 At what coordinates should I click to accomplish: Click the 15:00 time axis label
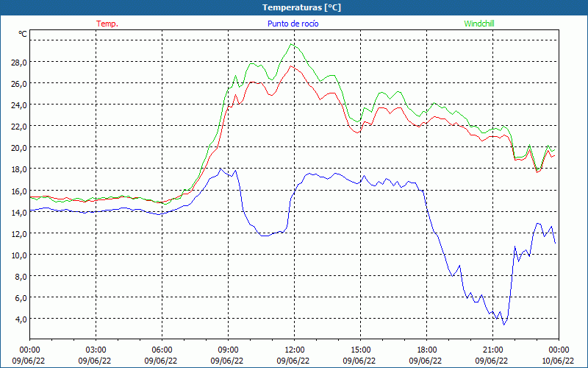tap(360, 350)
